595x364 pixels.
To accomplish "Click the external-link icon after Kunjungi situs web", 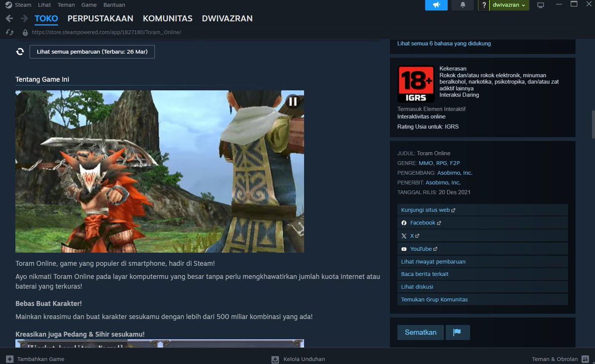I will [x=453, y=210].
